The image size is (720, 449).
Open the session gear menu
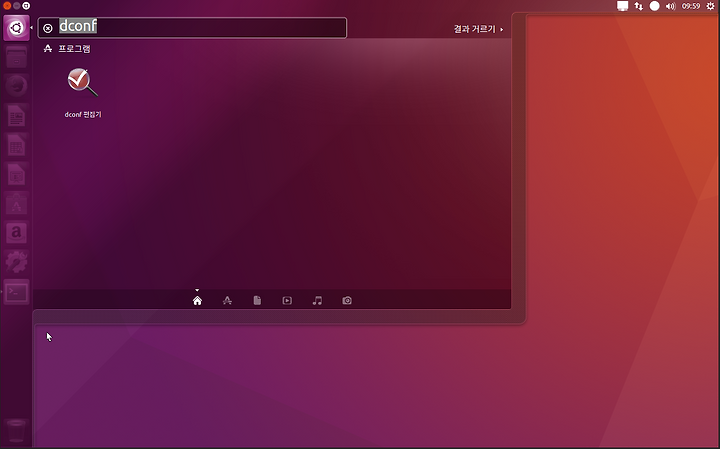(710, 6)
